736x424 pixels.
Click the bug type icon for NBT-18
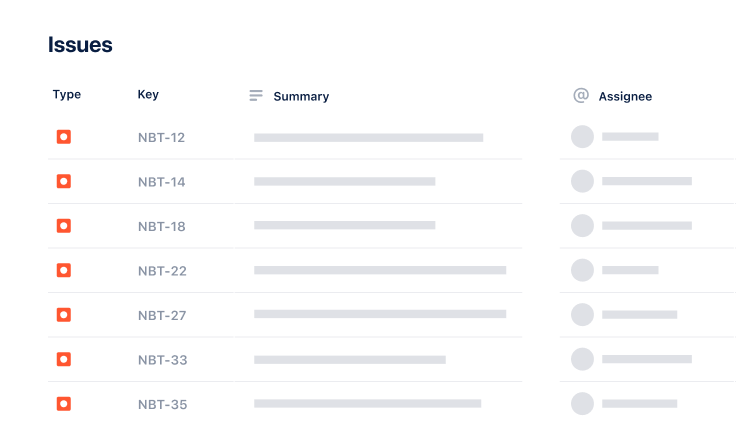(x=63, y=226)
